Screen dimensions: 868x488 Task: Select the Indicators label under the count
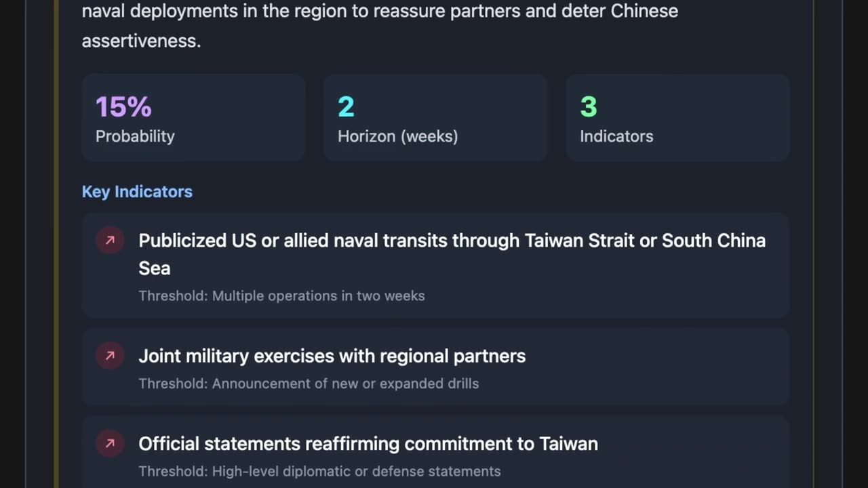tap(616, 136)
